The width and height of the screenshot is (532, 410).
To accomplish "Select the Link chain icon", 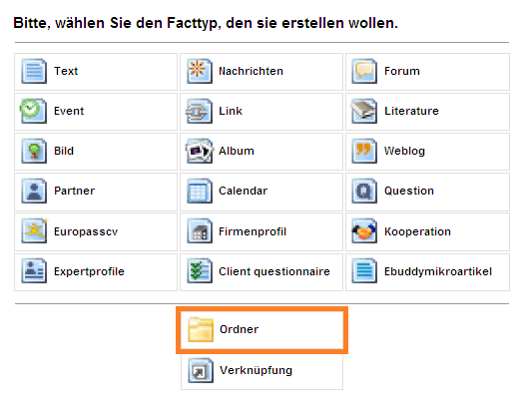I will point(200,111).
